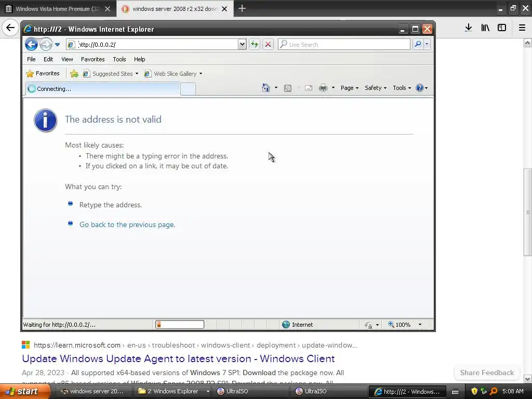Click the Start button
The width and height of the screenshot is (532, 399).
[25, 391]
